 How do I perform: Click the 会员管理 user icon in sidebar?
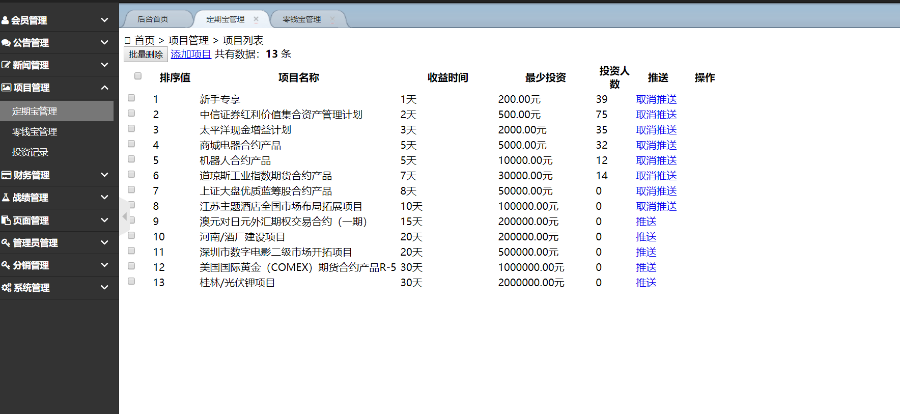pos(6,20)
